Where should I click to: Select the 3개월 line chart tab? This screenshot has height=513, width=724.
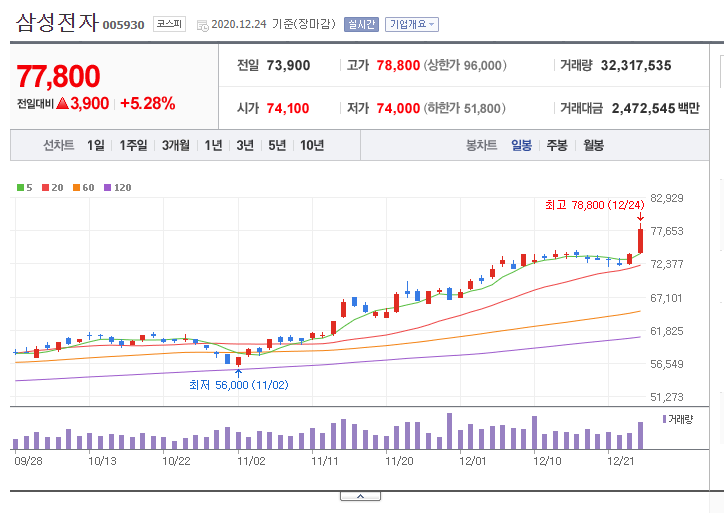tap(175, 145)
